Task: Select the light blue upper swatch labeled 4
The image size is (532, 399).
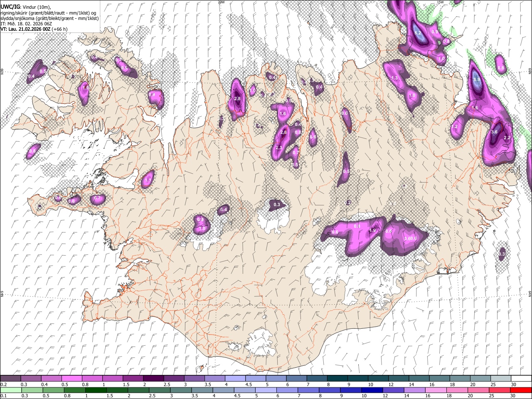Action: point(235,378)
